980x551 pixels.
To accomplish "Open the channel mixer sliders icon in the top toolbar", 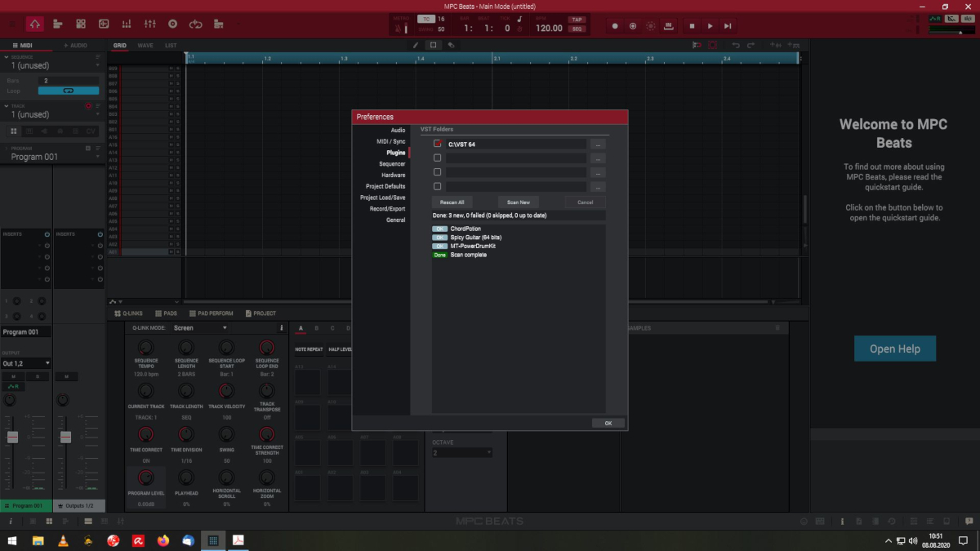I will tap(149, 24).
